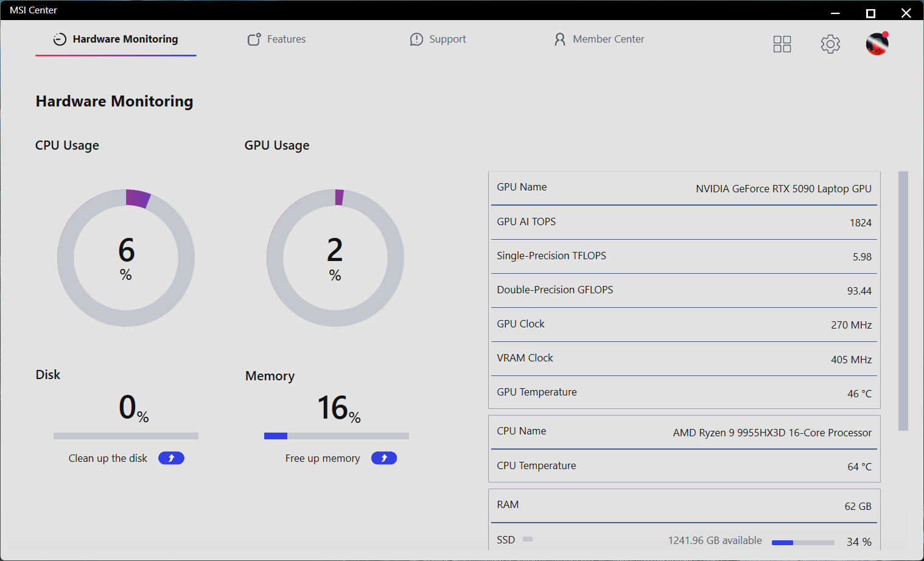Click the Double-Precision GFLOPS value 93.44
924x561 pixels.
coord(859,291)
